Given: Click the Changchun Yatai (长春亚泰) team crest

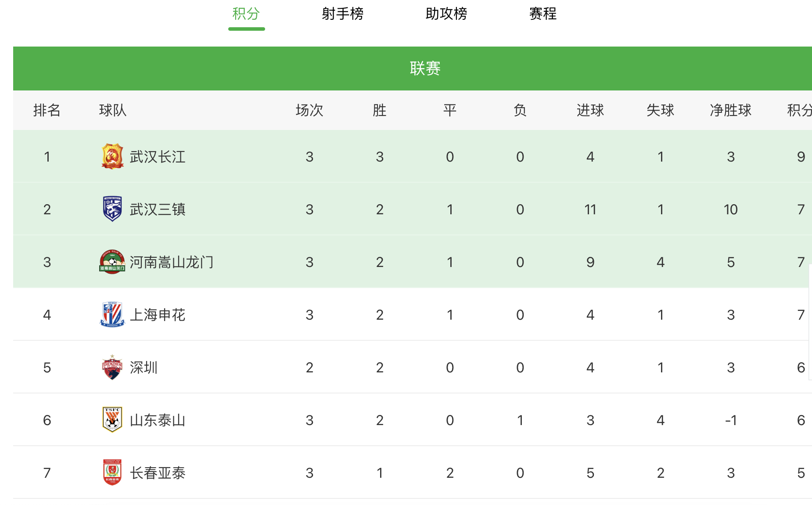Looking at the screenshot, I should click(x=112, y=473).
